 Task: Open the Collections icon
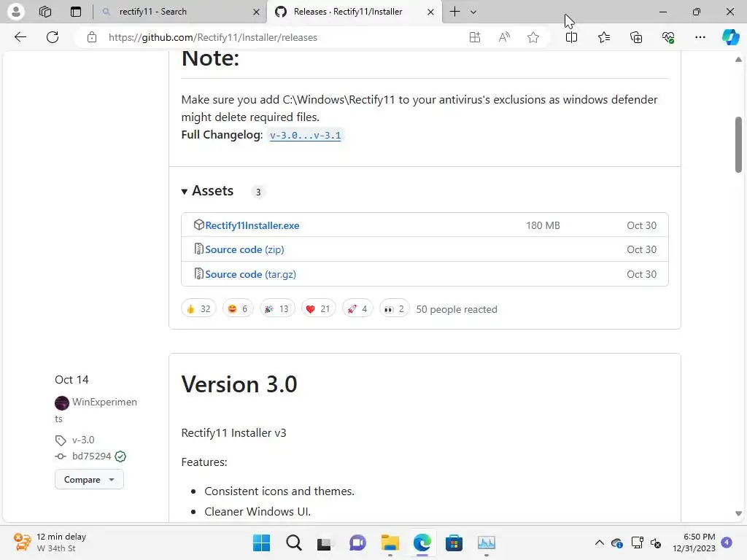pos(636,37)
